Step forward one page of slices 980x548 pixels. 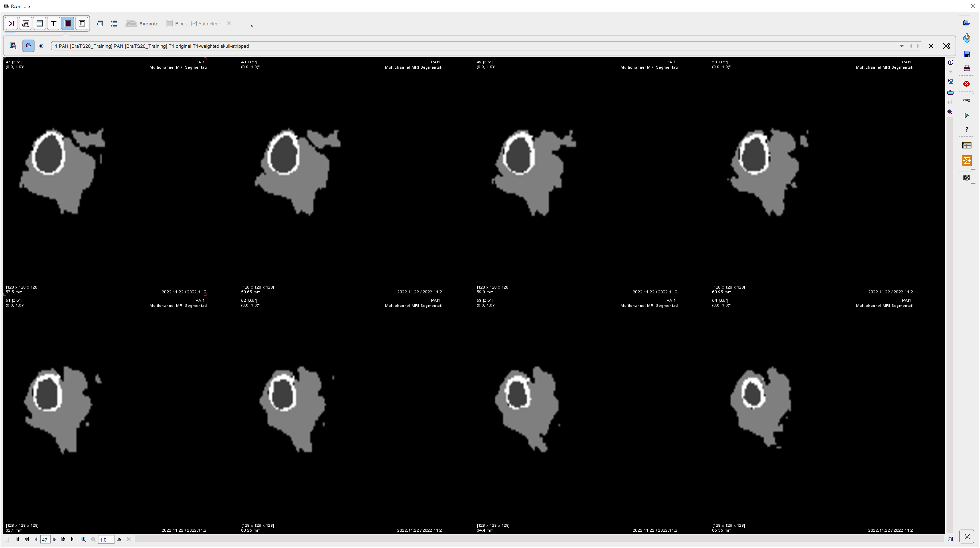click(x=63, y=539)
